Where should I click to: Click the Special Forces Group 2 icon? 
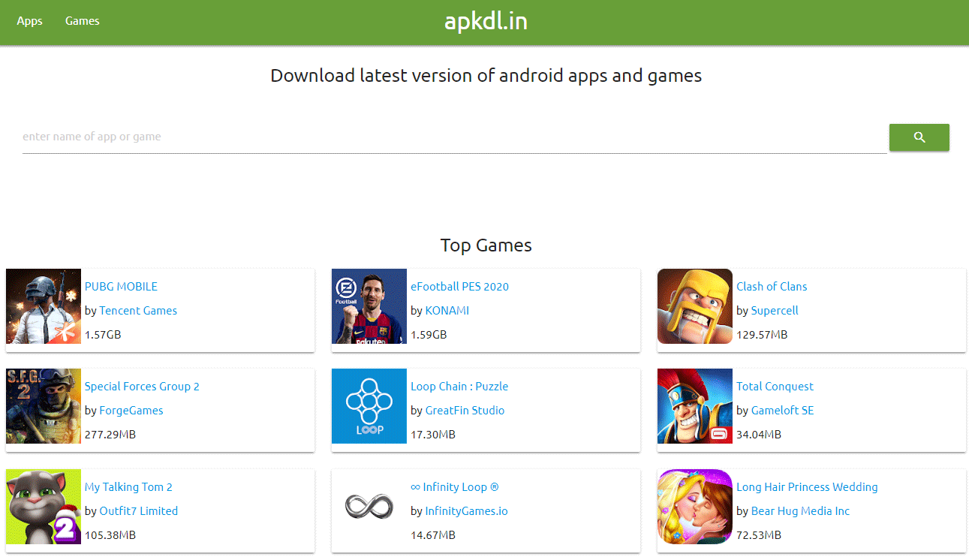click(x=44, y=406)
